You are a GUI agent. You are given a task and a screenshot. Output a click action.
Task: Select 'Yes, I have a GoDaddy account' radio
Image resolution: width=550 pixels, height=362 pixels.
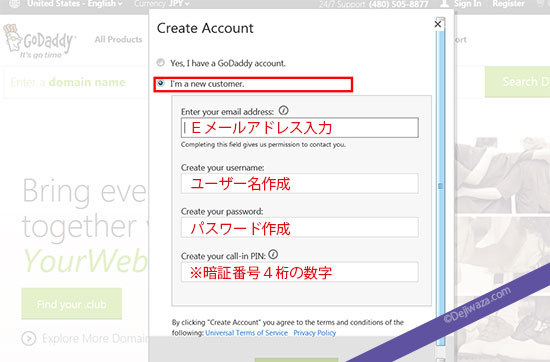point(160,63)
